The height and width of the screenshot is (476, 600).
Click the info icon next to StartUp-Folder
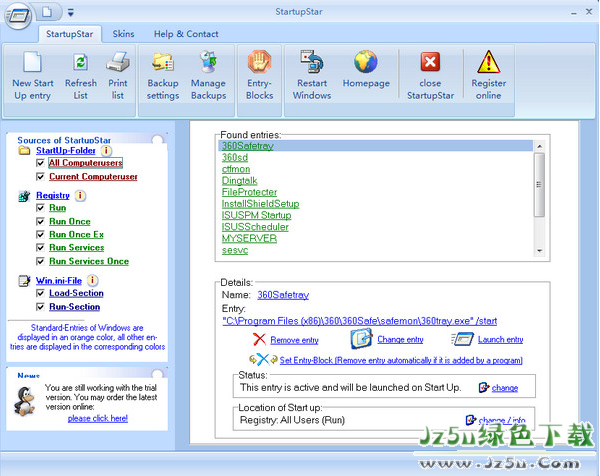[x=106, y=151]
